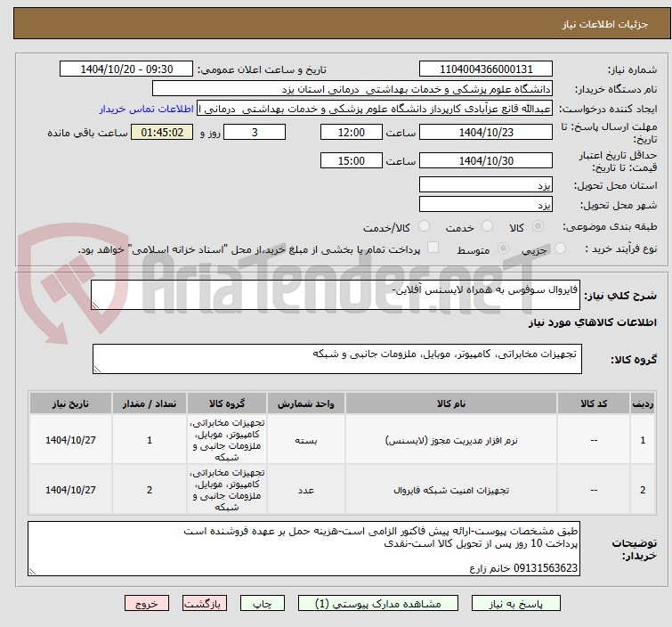Click quantity cell of firewall row
Screen dimensions: 672x627
pyautogui.click(x=150, y=490)
